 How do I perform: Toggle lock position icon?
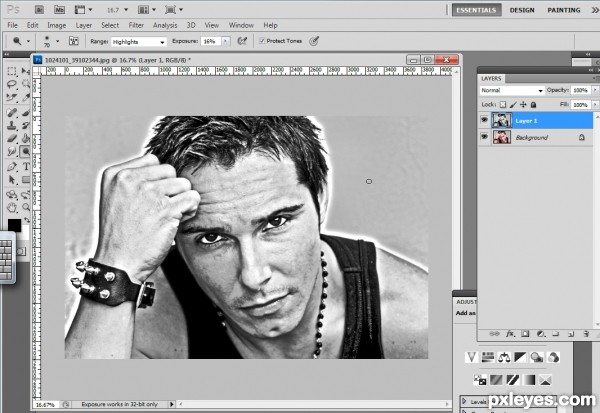pyautogui.click(x=523, y=104)
